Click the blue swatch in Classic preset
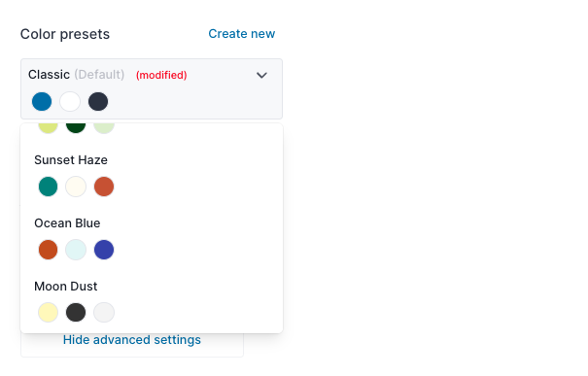Screen dimensions: 588x376 point(42,102)
